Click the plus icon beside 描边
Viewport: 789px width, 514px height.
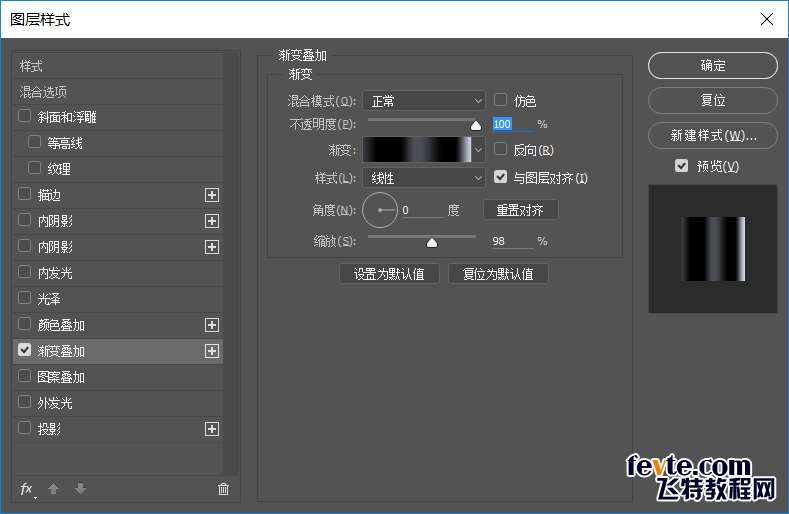tap(212, 195)
